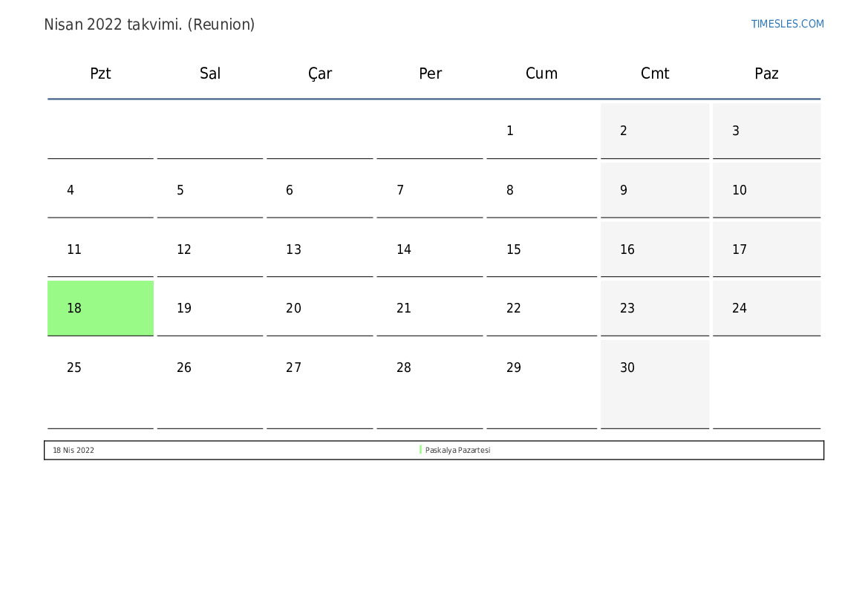Click the green holiday marker beside Paskalya Pazartesi
The image size is (868, 614).
[421, 450]
